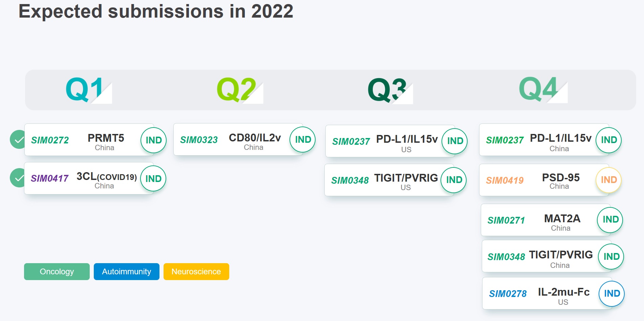Screen dimensions: 644x321
Task: Click the green Oncology legend button
Action: tap(57, 272)
